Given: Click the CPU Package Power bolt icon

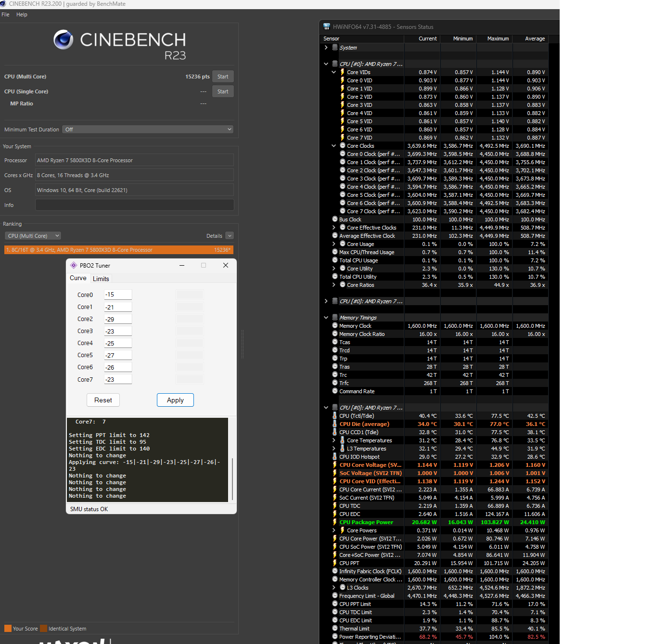Looking at the screenshot, I should [335, 522].
